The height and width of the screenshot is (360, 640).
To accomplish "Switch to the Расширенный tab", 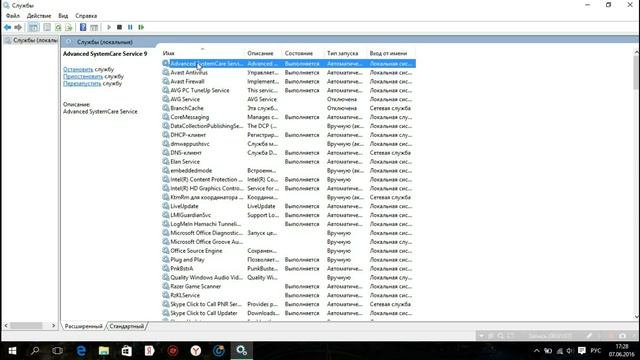I will (83, 326).
